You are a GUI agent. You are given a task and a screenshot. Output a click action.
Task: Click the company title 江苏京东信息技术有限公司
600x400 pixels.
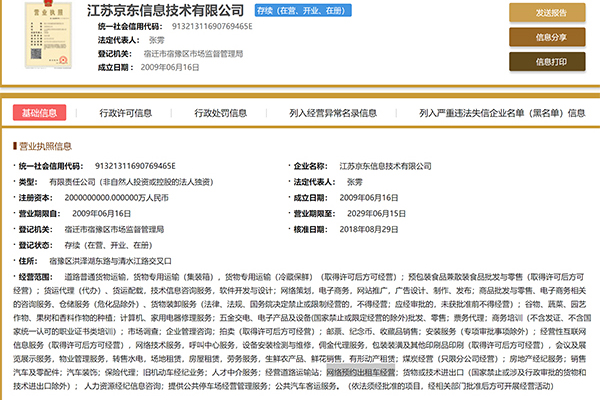point(165,11)
